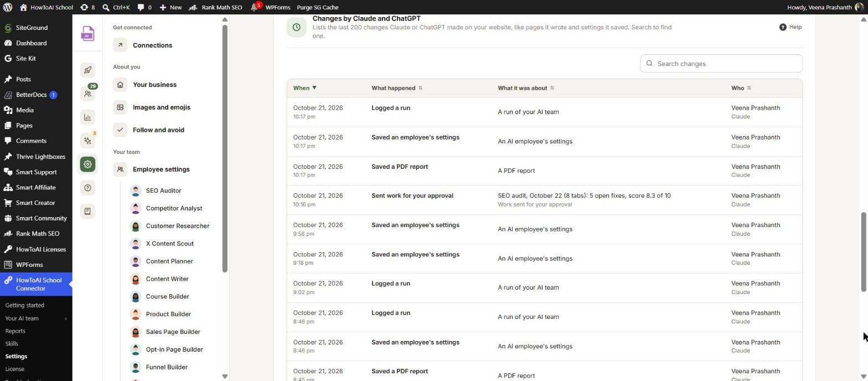The image size is (868, 381).
Task: Open the document icon at the rail bottom
Action: click(87, 211)
